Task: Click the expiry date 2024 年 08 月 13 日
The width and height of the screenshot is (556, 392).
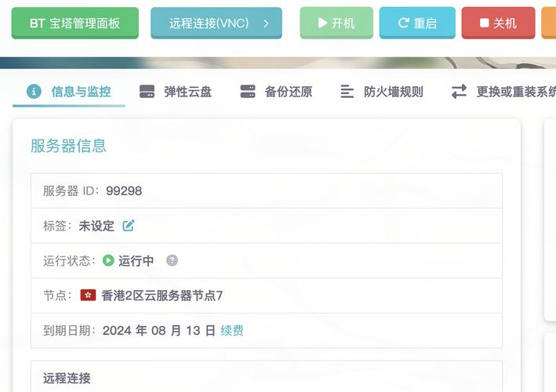Action: click(159, 331)
